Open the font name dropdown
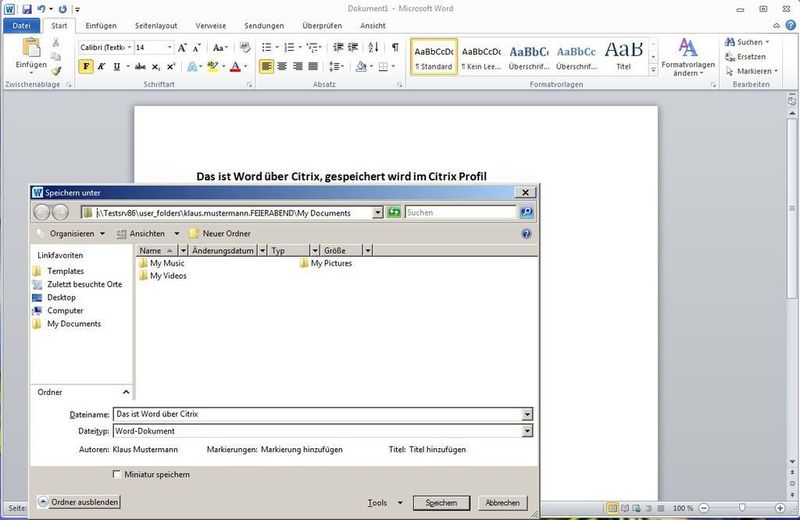This screenshot has width=800, height=520. coord(130,47)
